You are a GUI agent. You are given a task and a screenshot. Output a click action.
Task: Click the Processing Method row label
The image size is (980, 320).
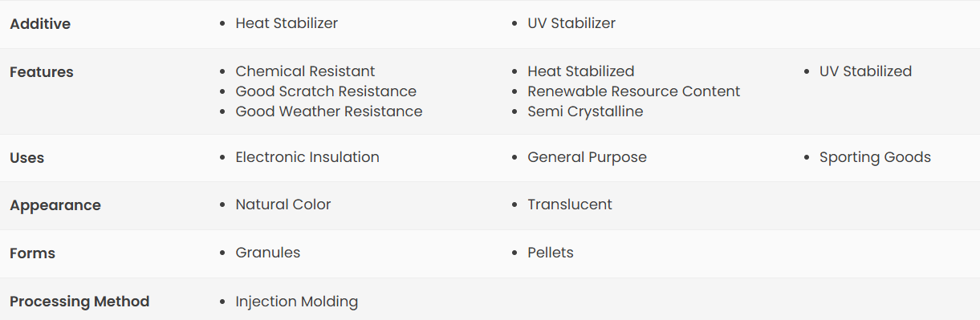click(x=79, y=302)
